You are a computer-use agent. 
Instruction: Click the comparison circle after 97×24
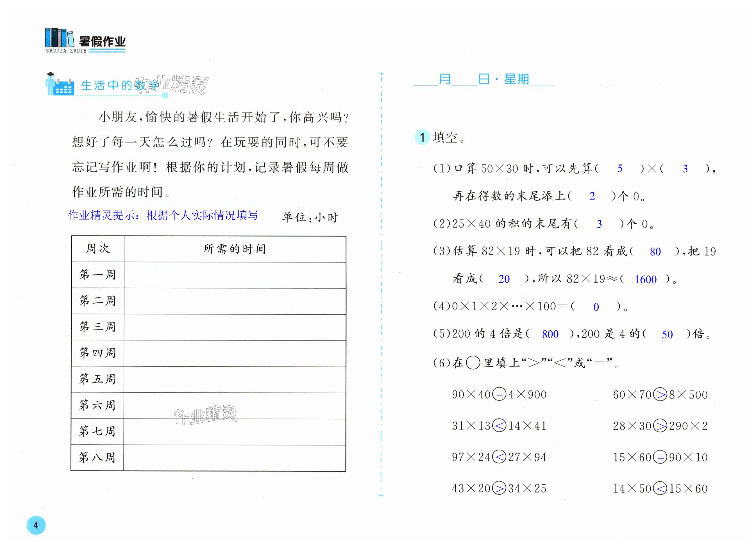[x=499, y=457]
